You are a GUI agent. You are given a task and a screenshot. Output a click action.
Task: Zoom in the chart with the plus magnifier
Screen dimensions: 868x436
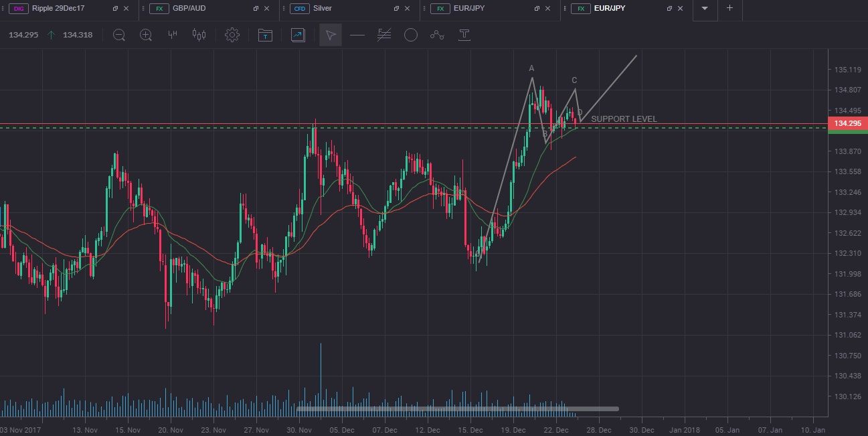click(x=146, y=35)
